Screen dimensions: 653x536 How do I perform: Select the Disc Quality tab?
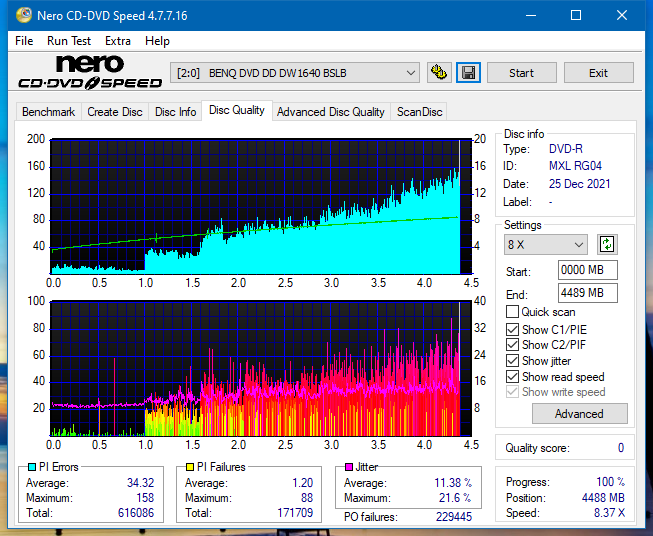pos(237,110)
